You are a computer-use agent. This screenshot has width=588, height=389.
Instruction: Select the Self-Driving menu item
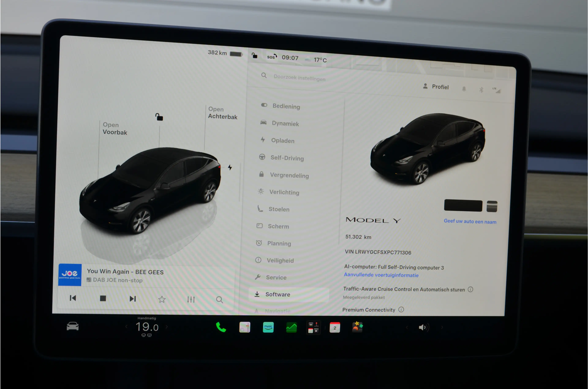[281, 157]
